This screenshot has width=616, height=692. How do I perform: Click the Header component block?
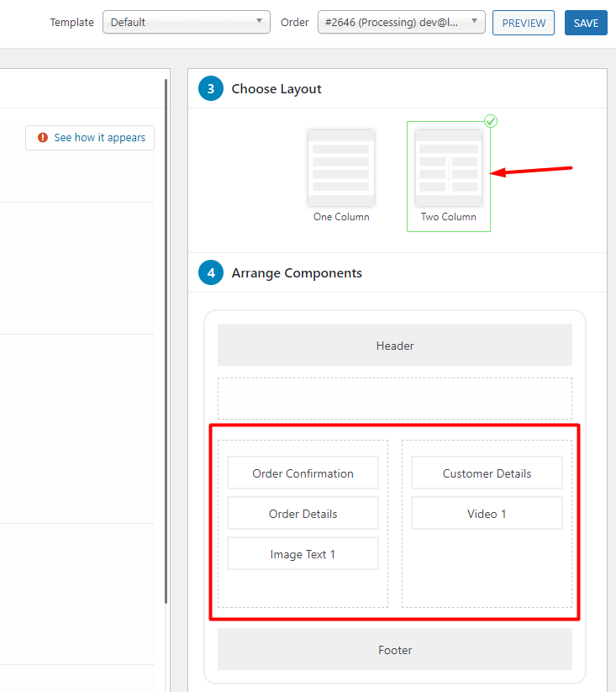coord(395,345)
